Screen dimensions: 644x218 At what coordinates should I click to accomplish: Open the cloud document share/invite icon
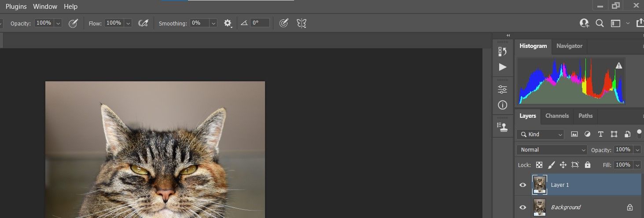[584, 23]
